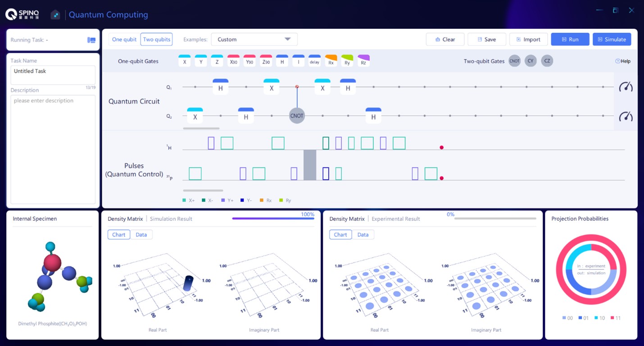Choose the I identity gate from the palette
The image size is (644, 346).
[x=298, y=61]
